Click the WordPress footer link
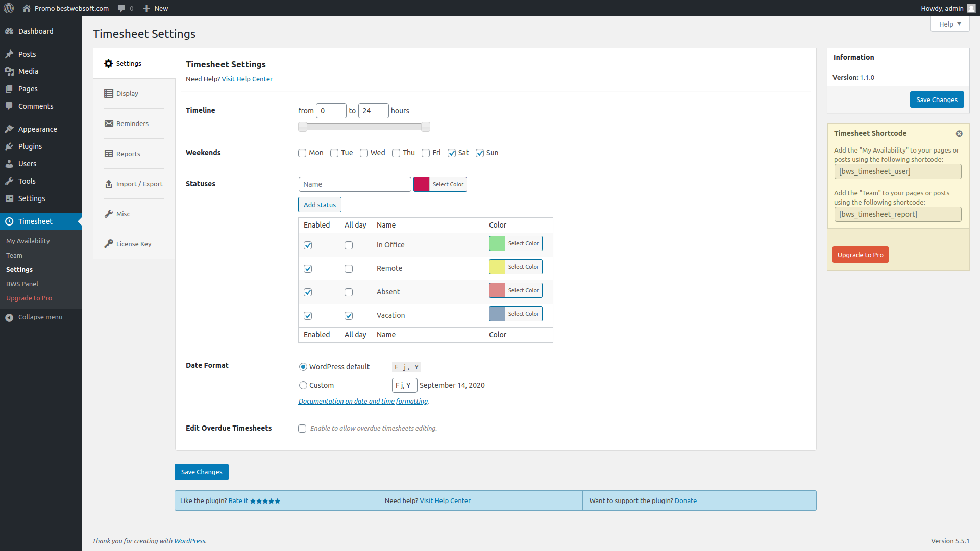Screen dimensions: 980x551 pyautogui.click(x=189, y=541)
